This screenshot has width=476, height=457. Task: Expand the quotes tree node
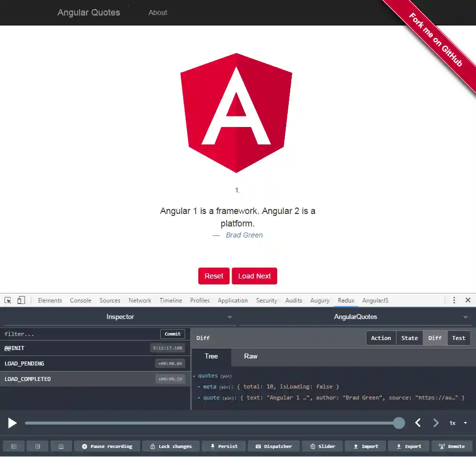pos(194,375)
